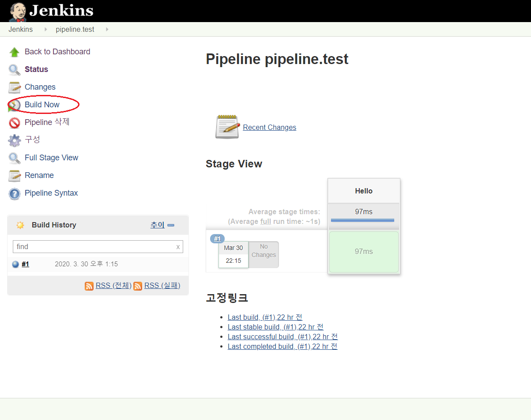
Task: Click the Pipeline Syntax help icon
Action: click(15, 193)
